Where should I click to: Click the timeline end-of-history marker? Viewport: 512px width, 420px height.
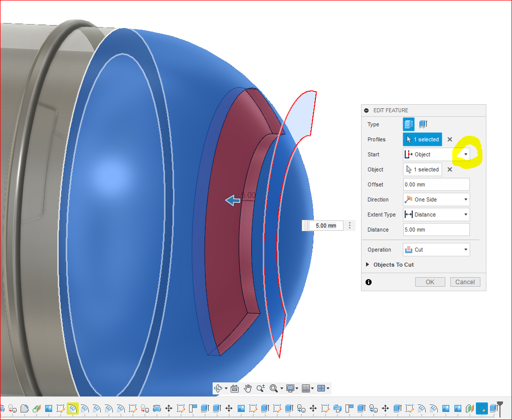point(499,409)
